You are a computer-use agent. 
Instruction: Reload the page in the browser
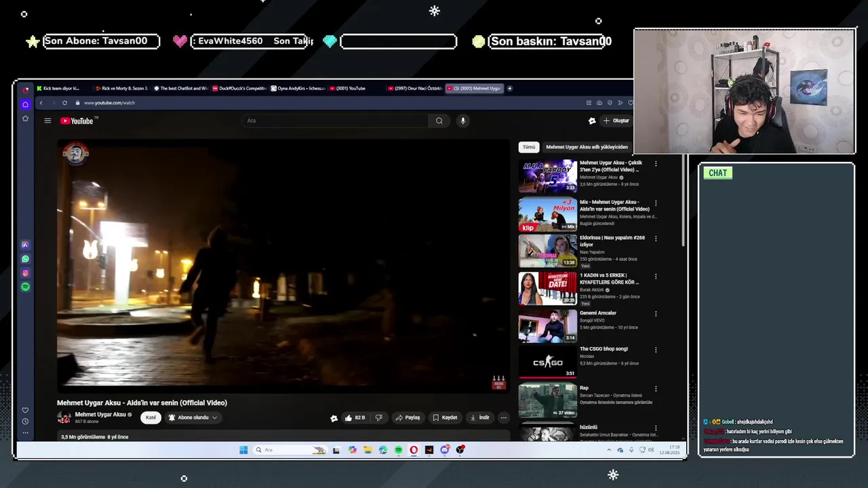(64, 103)
